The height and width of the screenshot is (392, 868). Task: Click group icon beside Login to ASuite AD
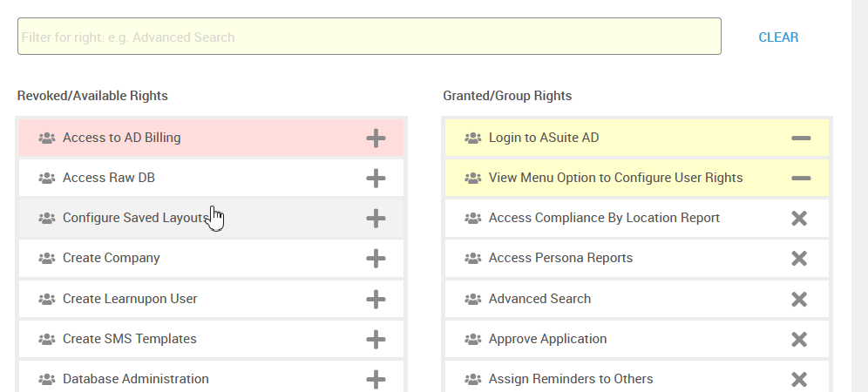(472, 138)
